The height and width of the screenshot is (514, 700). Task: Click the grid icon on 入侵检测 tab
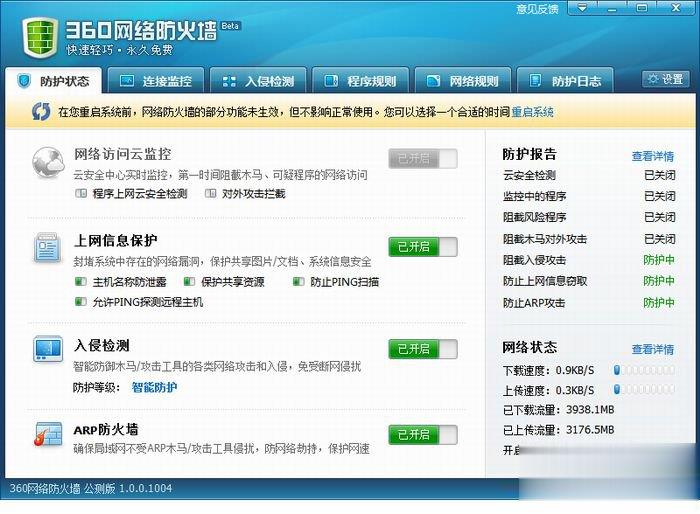click(x=229, y=81)
